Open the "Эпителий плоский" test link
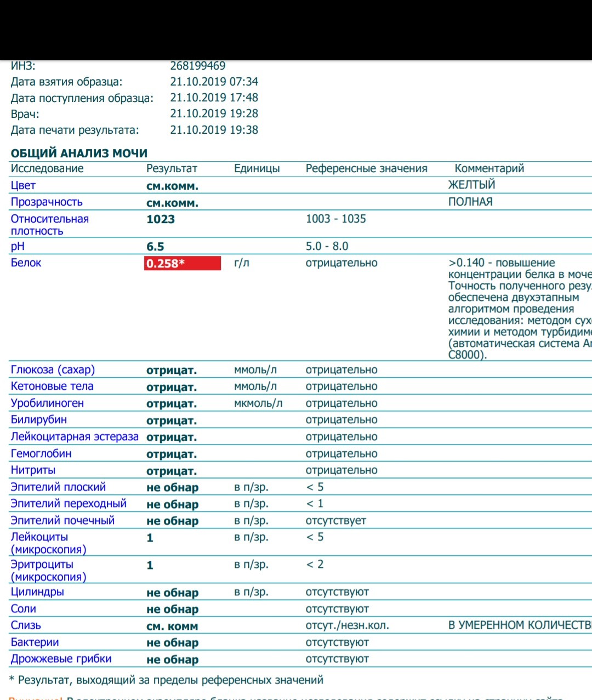The width and height of the screenshot is (592, 700). (x=58, y=487)
